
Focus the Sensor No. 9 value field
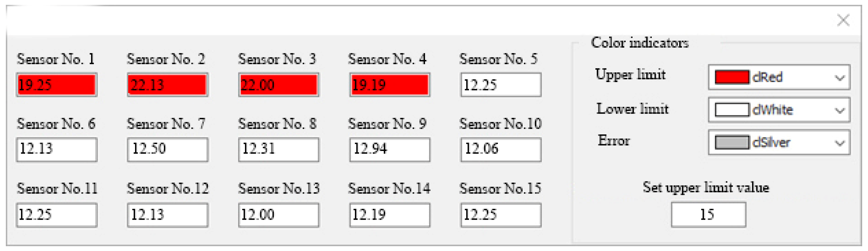pos(390,149)
